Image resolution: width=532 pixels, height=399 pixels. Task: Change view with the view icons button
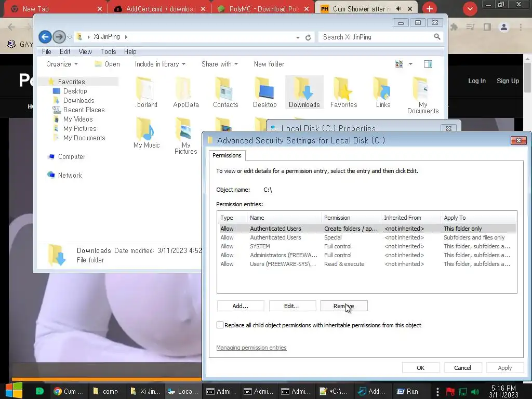[399, 64]
